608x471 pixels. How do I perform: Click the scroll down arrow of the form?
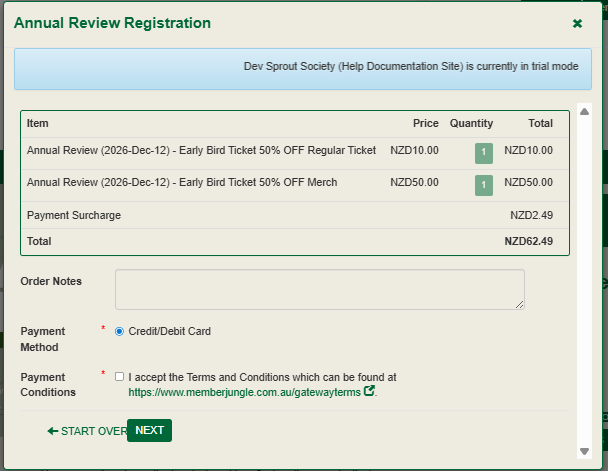tap(584, 451)
